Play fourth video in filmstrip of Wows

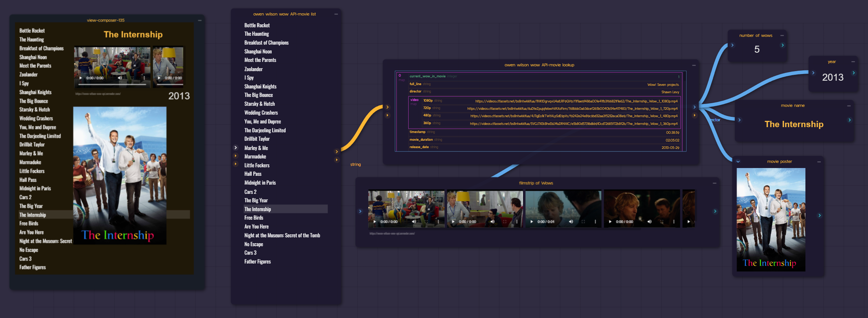click(x=610, y=222)
